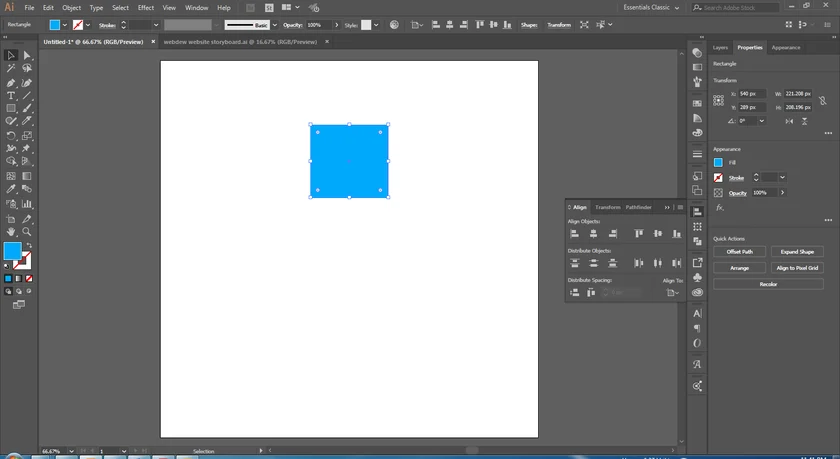Select the Direct Selection tool
The image size is (840, 459).
point(27,55)
